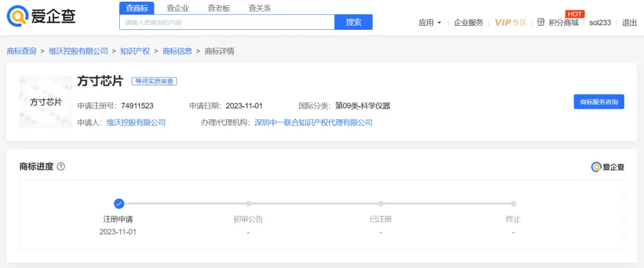Click the 方寸芯片 title heading

click(100, 81)
